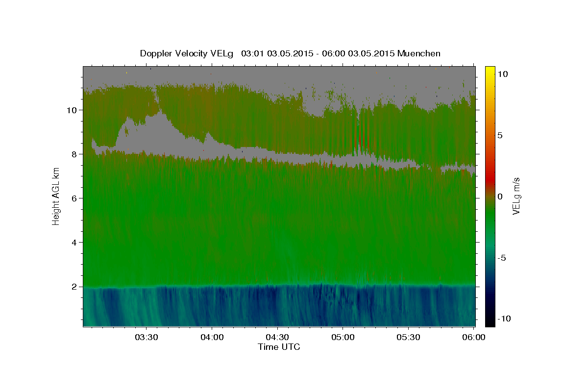
Task: Click the '05:00' time tick label
Action: [343, 338]
